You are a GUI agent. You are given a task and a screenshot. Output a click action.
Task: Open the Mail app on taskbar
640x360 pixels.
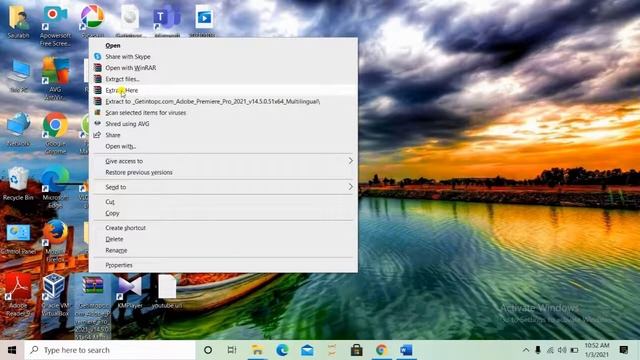307,350
